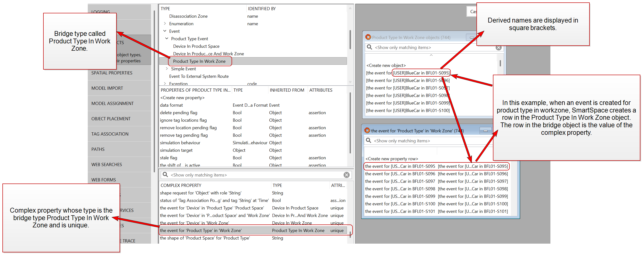Open the Spatial Properties section
This screenshot has width=644, height=256.
click(119, 73)
